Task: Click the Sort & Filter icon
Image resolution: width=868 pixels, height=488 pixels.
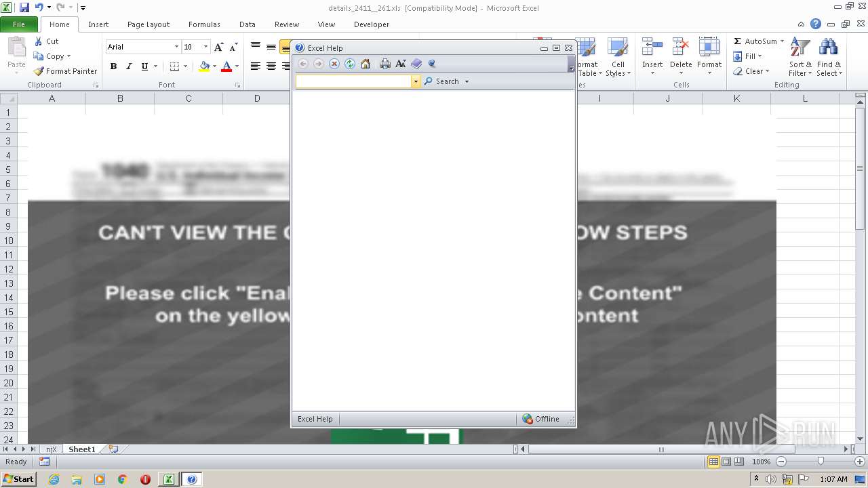Action: pos(800,47)
